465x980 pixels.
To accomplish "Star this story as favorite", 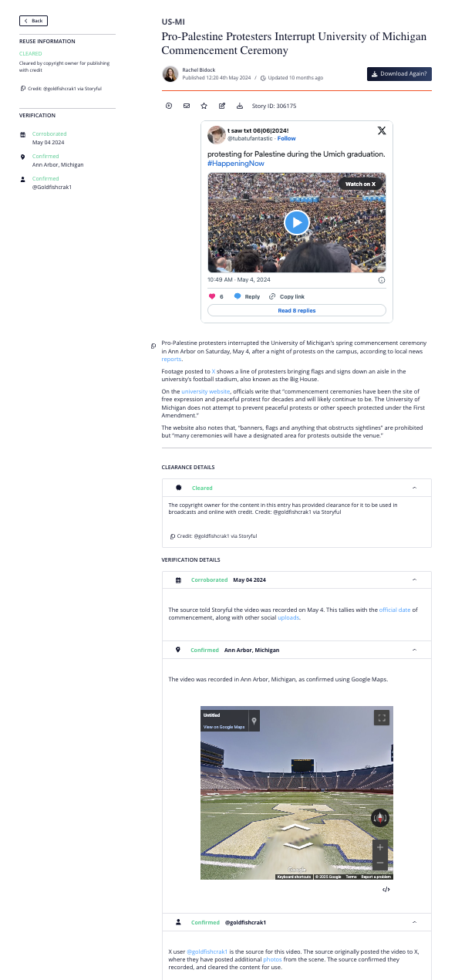I will [x=204, y=106].
